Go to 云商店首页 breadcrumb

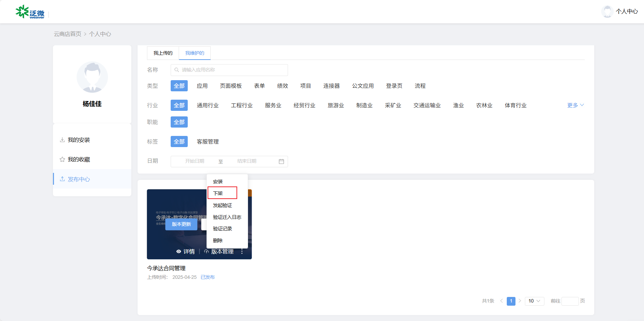point(68,34)
